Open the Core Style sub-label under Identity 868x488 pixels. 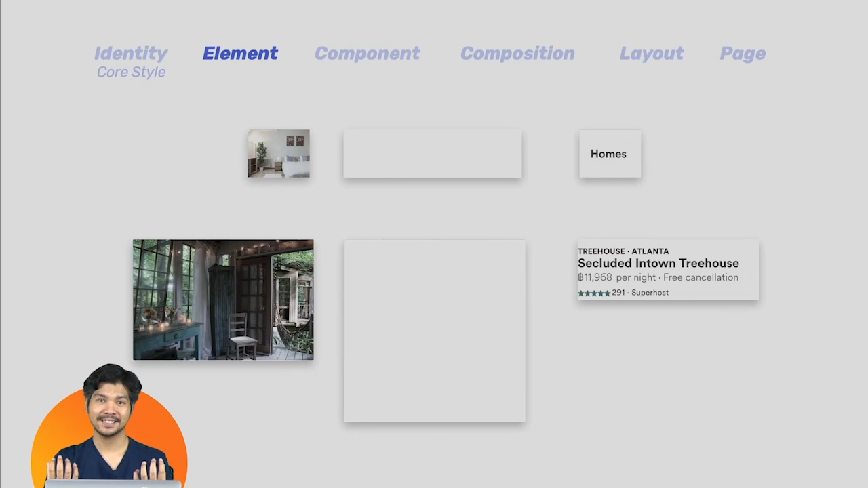click(x=131, y=72)
